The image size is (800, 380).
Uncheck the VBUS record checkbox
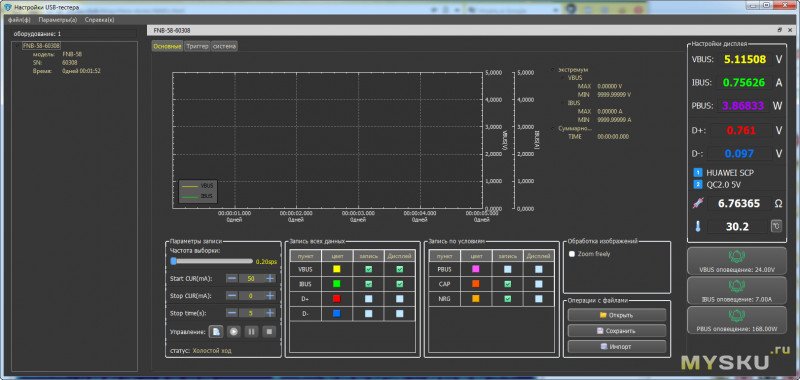369,269
